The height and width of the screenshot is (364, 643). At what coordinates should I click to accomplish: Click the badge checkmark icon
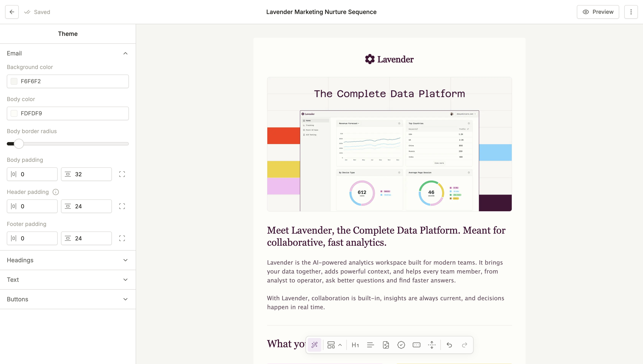point(401,345)
